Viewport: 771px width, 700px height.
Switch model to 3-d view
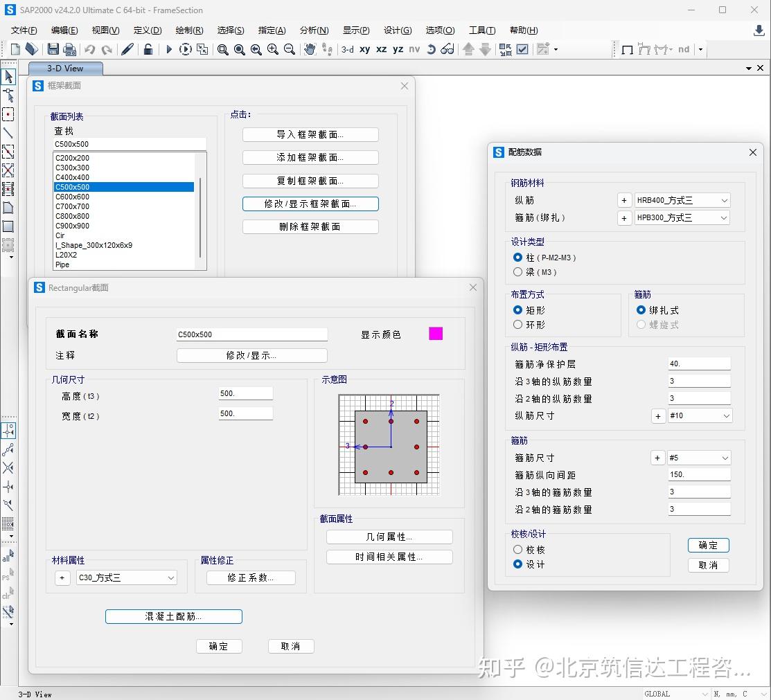pyautogui.click(x=348, y=48)
